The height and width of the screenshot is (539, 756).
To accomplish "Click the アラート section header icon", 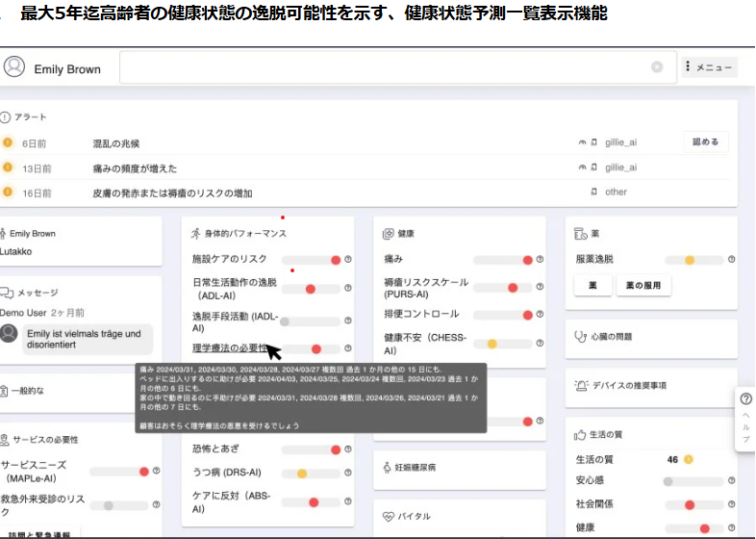I will [6, 117].
